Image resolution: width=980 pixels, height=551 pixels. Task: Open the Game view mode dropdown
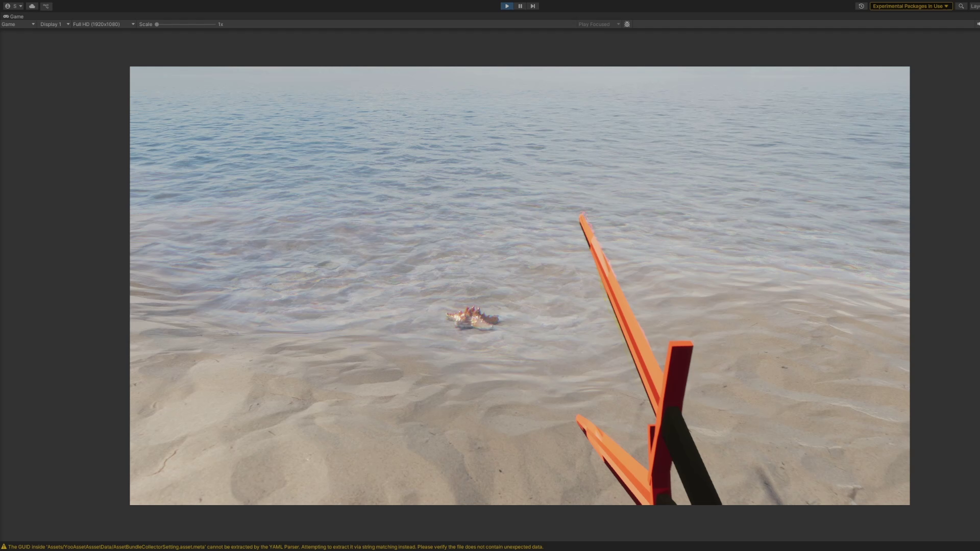(x=18, y=24)
